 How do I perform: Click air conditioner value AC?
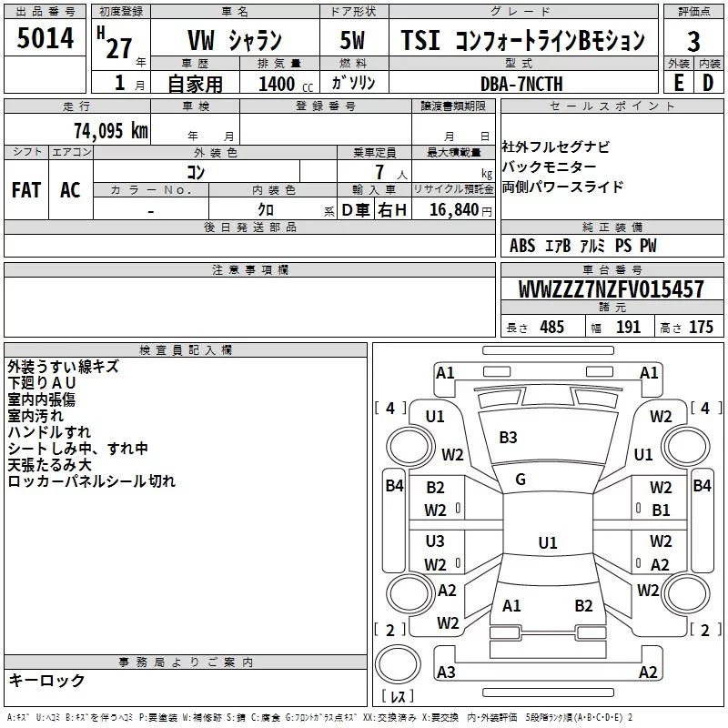click(x=70, y=190)
